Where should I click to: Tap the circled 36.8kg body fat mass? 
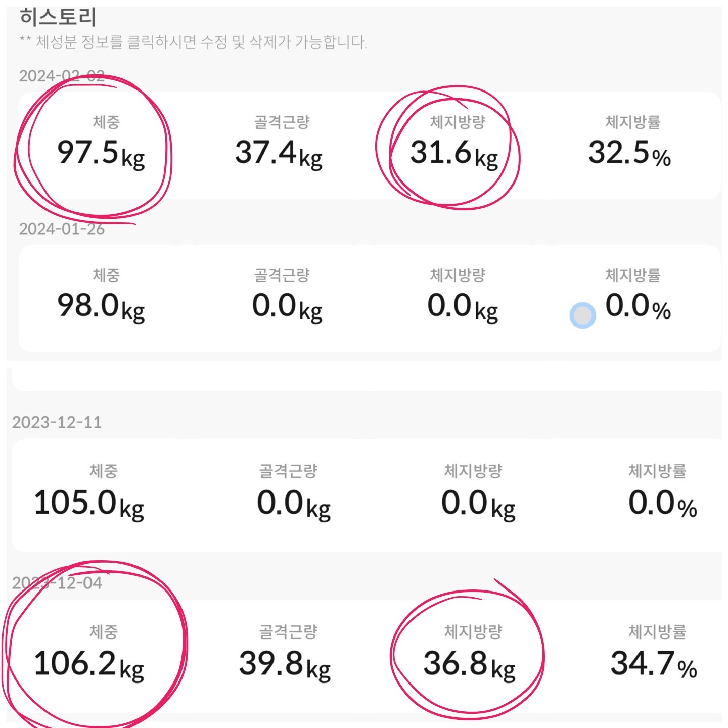469,664
